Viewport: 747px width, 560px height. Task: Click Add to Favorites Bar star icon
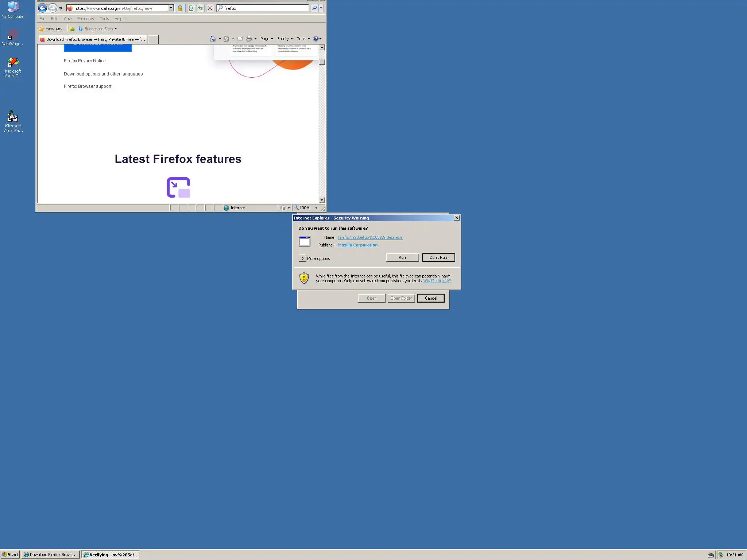(x=72, y=29)
